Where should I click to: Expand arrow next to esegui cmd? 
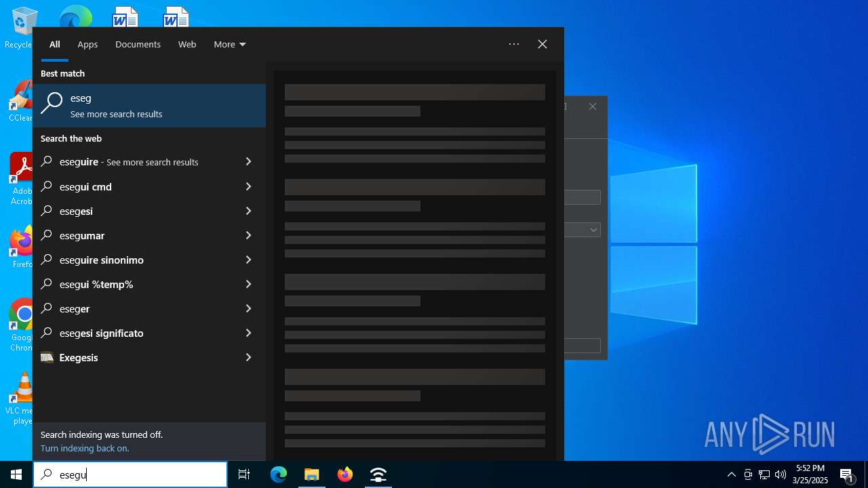pos(248,186)
